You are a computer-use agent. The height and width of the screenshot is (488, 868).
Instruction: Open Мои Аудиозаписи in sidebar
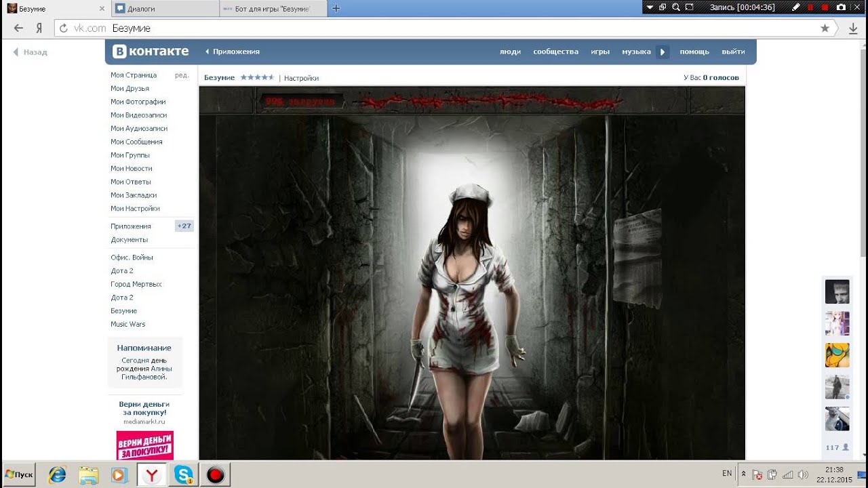click(x=139, y=128)
